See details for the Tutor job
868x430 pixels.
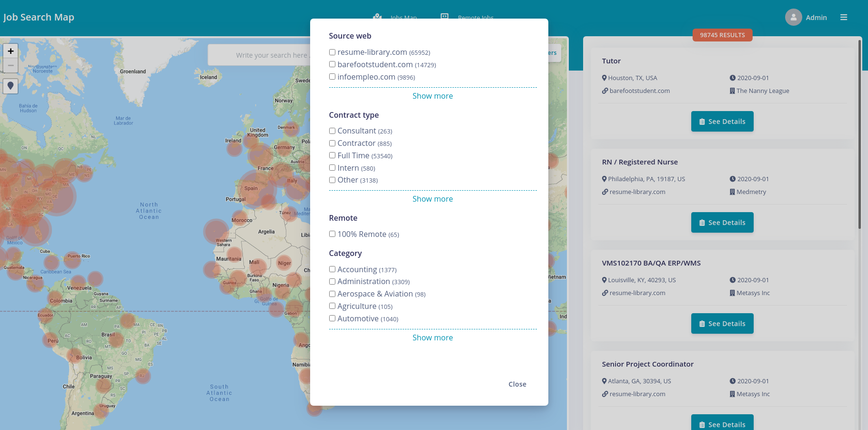pyautogui.click(x=722, y=122)
